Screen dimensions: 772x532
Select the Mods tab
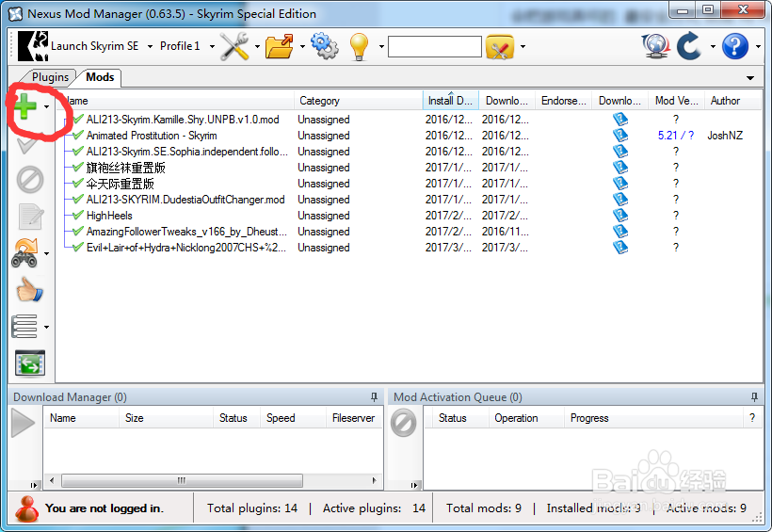[x=100, y=77]
